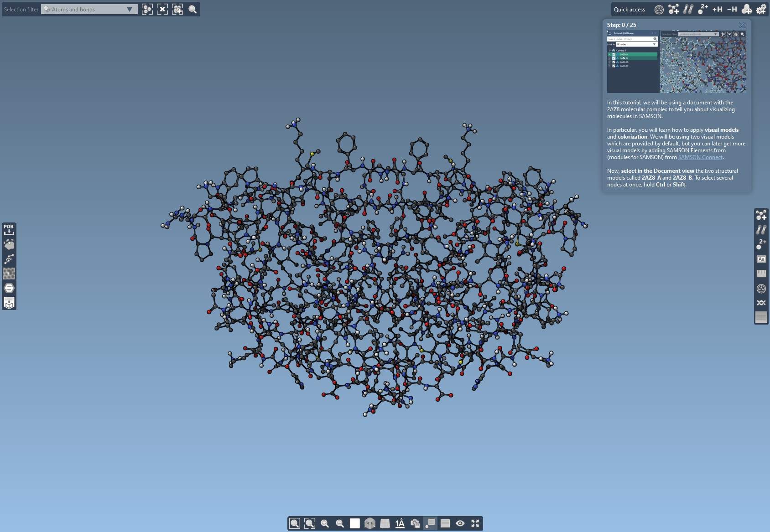Click the zoom in magnifier icon
The image size is (770, 532).
tap(325, 523)
